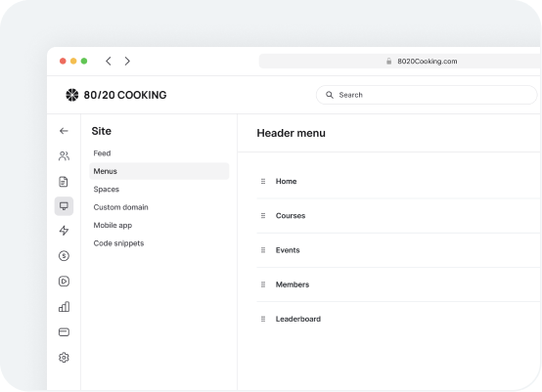Click the drag handle beside Home
The image size is (542, 392).
point(263,181)
